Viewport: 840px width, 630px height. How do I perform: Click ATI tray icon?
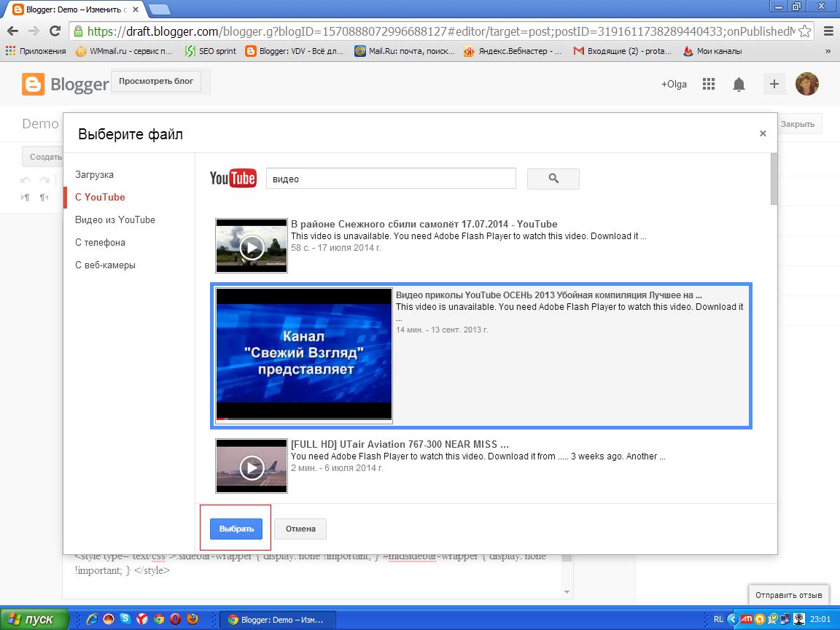(x=746, y=619)
